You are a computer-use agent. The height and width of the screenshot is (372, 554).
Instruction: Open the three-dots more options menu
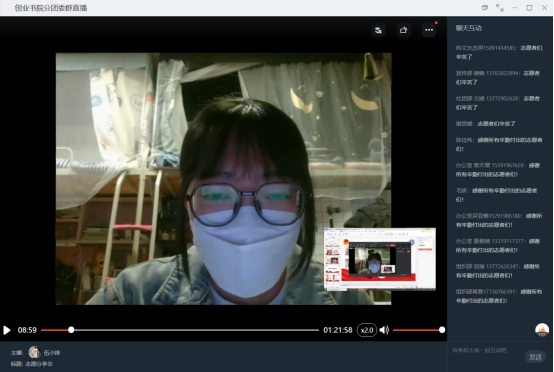429,30
